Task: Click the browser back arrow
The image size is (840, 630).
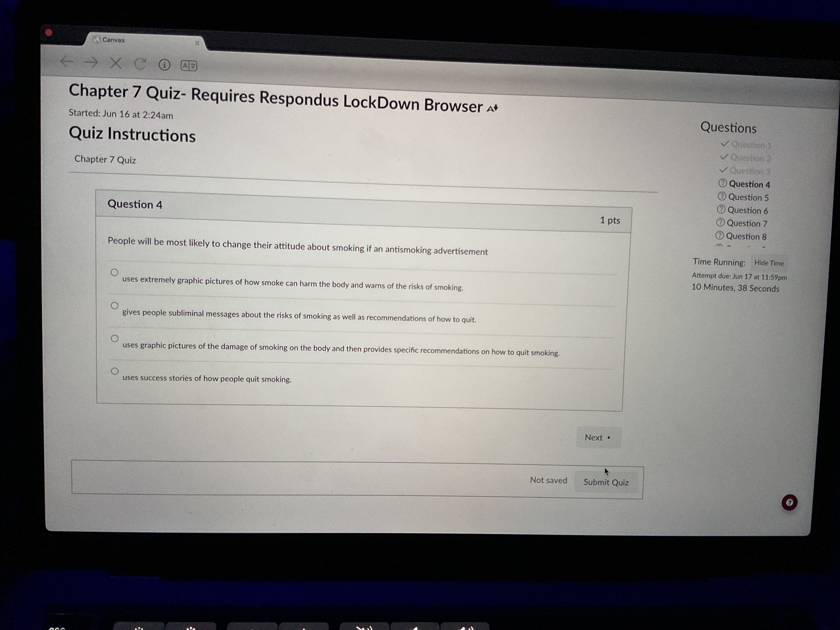Action: pyautogui.click(x=67, y=61)
